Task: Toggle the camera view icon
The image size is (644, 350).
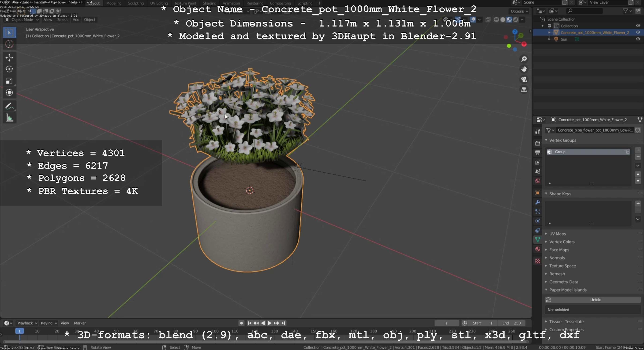Action: click(x=524, y=79)
